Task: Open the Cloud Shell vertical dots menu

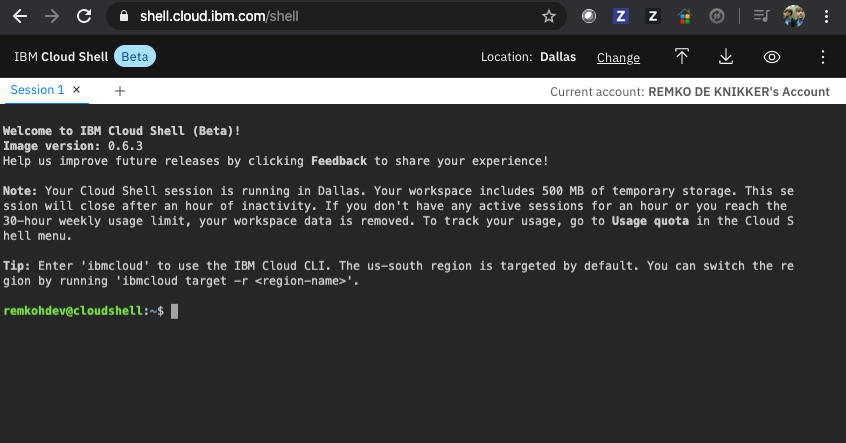Action: 822,57
